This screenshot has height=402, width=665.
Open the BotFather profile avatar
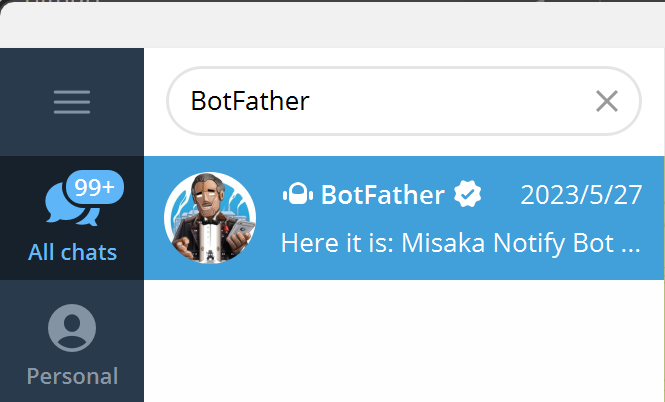pos(210,218)
